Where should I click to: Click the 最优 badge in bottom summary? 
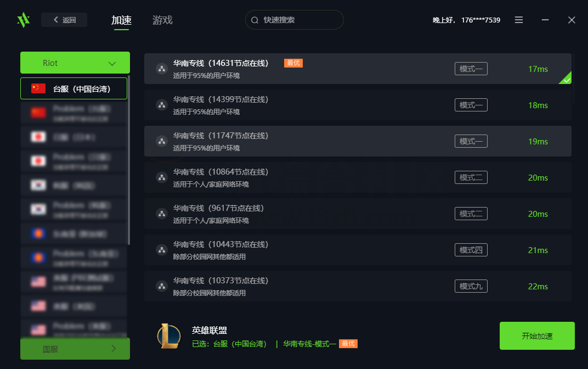click(x=348, y=344)
